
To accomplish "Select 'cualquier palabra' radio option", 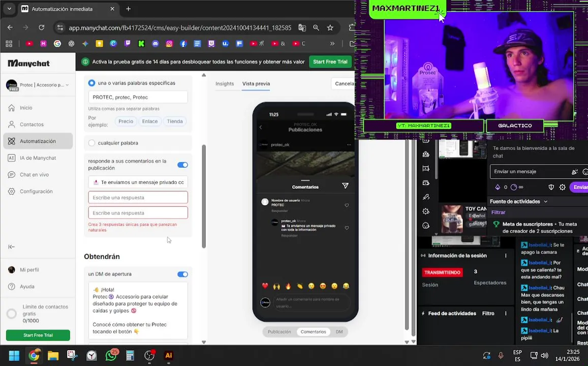I will pyautogui.click(x=91, y=143).
